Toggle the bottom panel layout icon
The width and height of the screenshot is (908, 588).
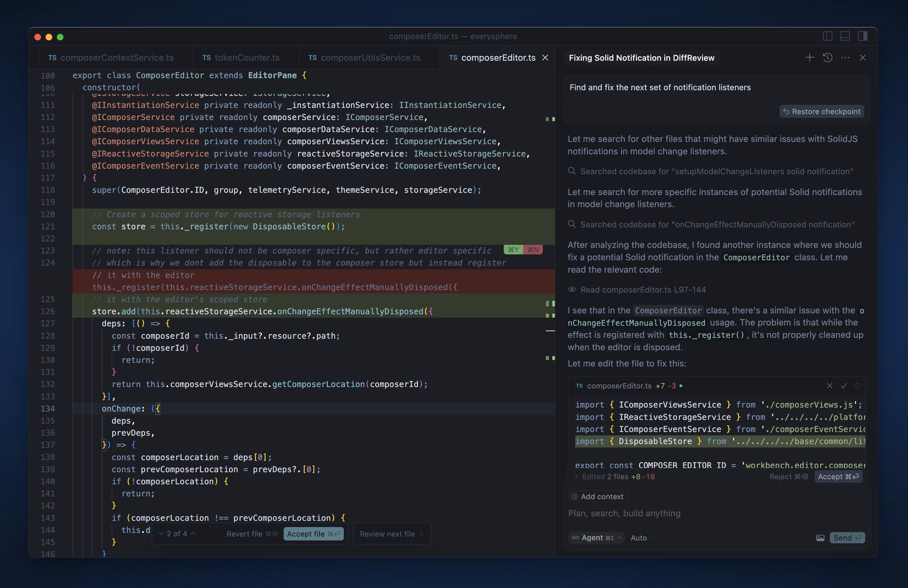click(x=845, y=36)
